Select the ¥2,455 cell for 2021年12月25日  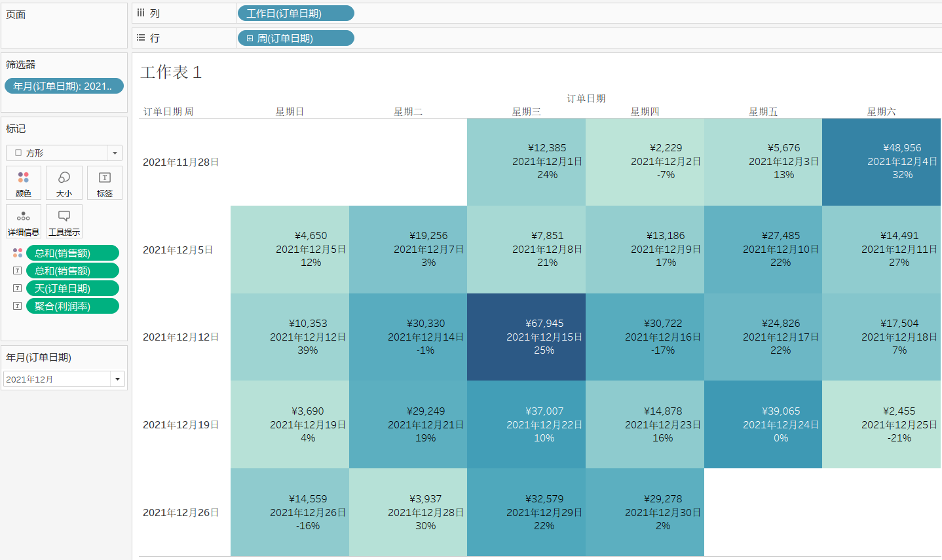(882, 424)
